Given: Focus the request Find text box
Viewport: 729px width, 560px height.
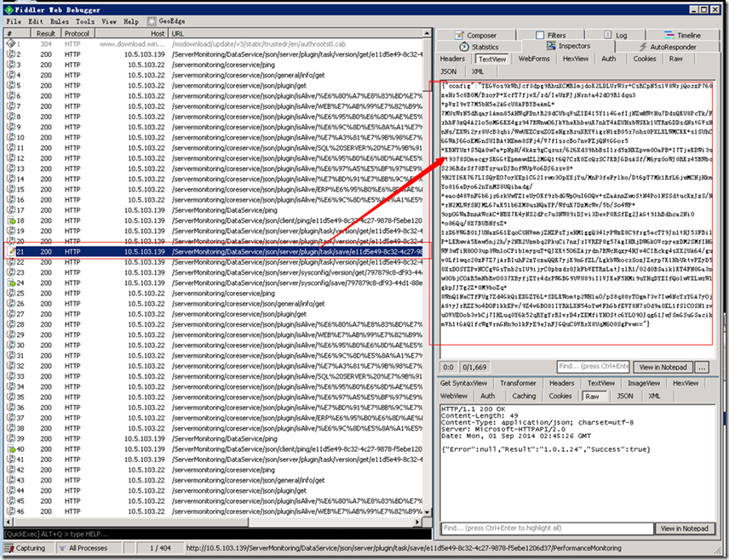Looking at the screenshot, I should coord(594,367).
